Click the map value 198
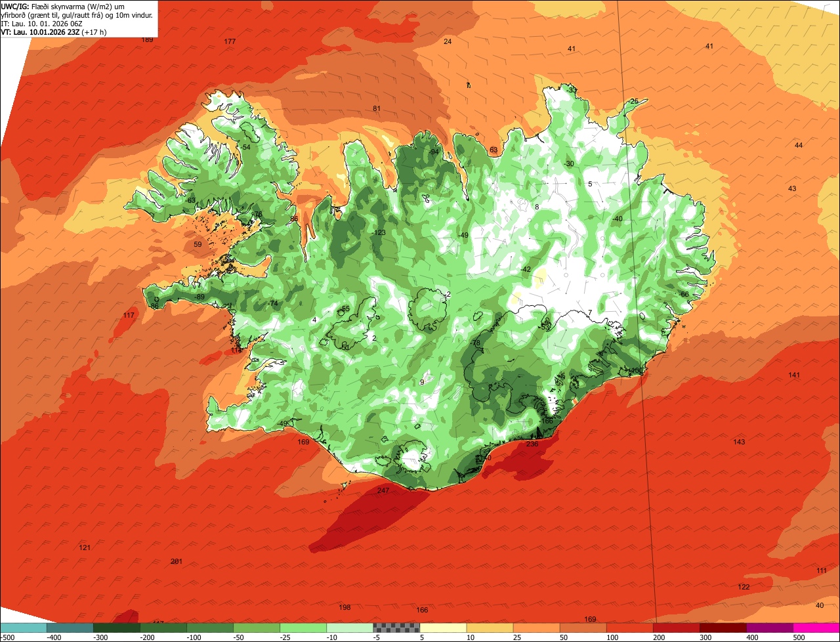840x642 pixels. pyautogui.click(x=345, y=607)
